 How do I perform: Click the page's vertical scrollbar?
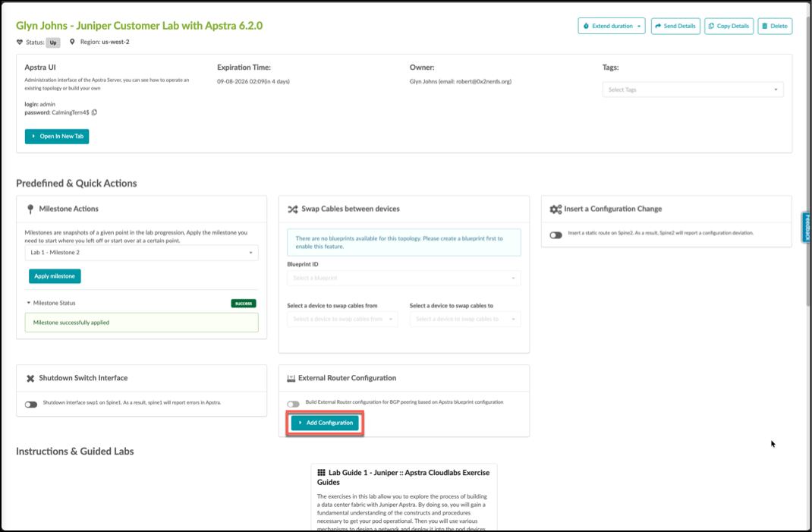[x=808, y=161]
